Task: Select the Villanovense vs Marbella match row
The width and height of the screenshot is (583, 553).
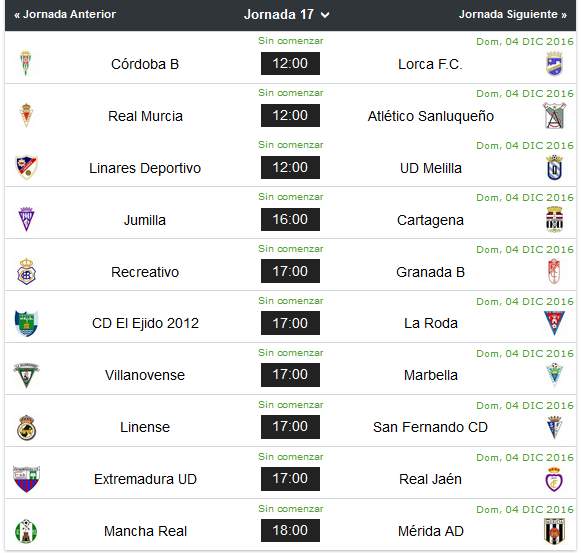Action: coord(290,369)
